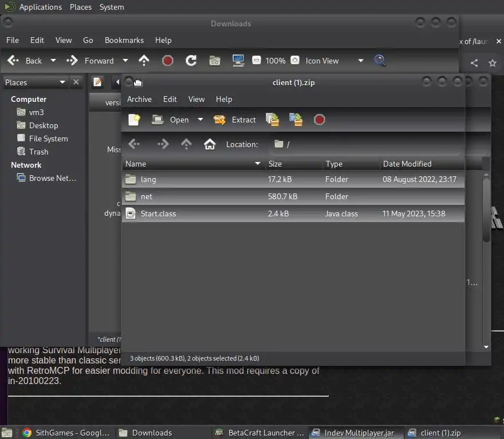The width and height of the screenshot is (504, 439).
Task: Click archive list vertical scrollbar
Action: (486, 210)
